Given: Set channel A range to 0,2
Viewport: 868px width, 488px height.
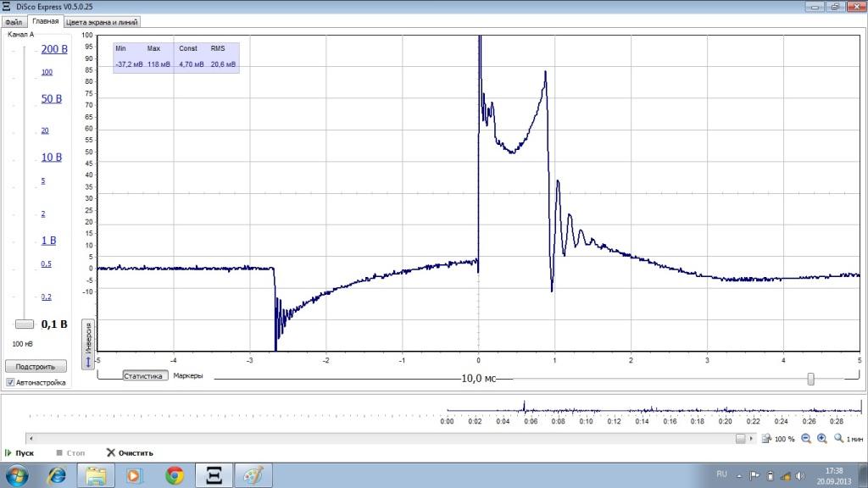Looking at the screenshot, I should tap(46, 297).
